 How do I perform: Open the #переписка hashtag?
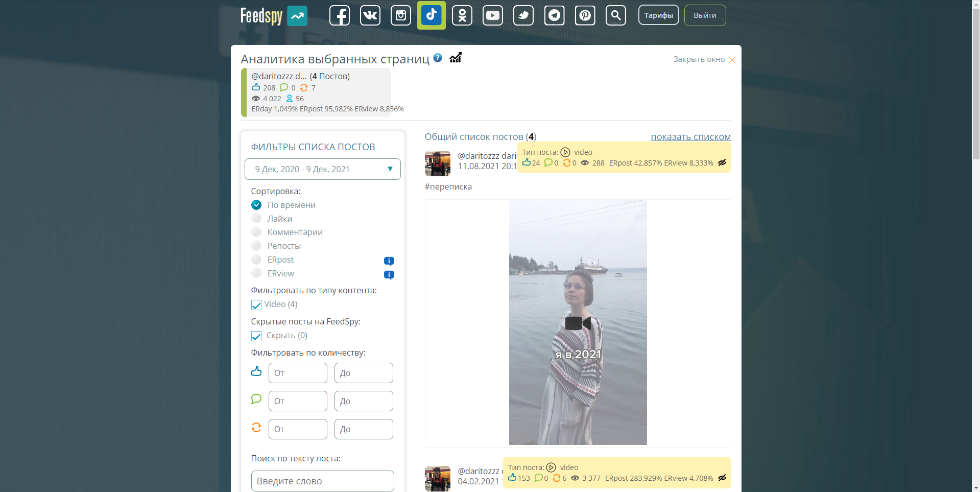(x=448, y=186)
